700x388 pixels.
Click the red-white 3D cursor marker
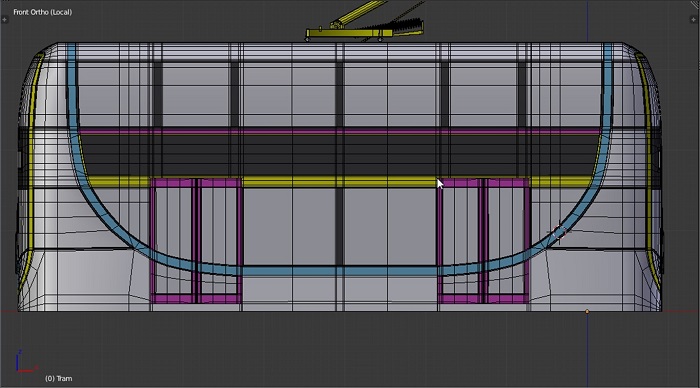coord(558,232)
